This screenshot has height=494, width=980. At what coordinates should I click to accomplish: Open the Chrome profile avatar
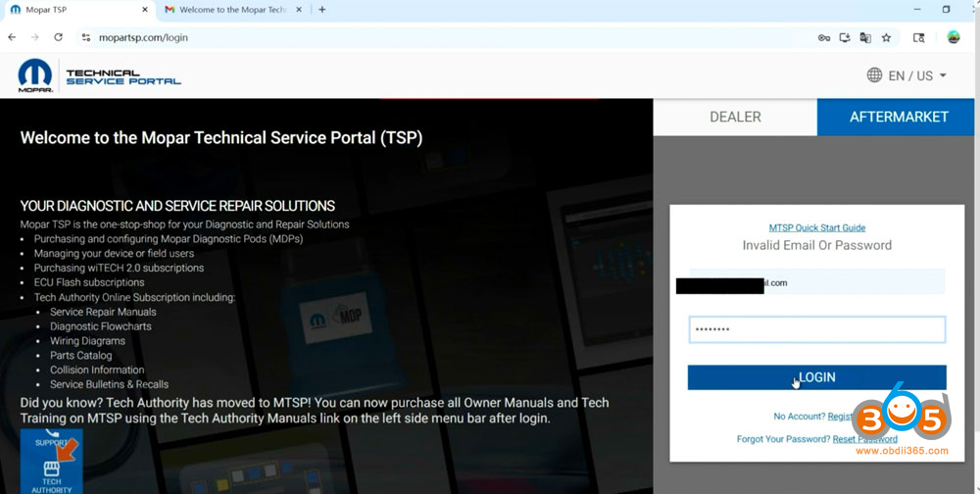[954, 37]
